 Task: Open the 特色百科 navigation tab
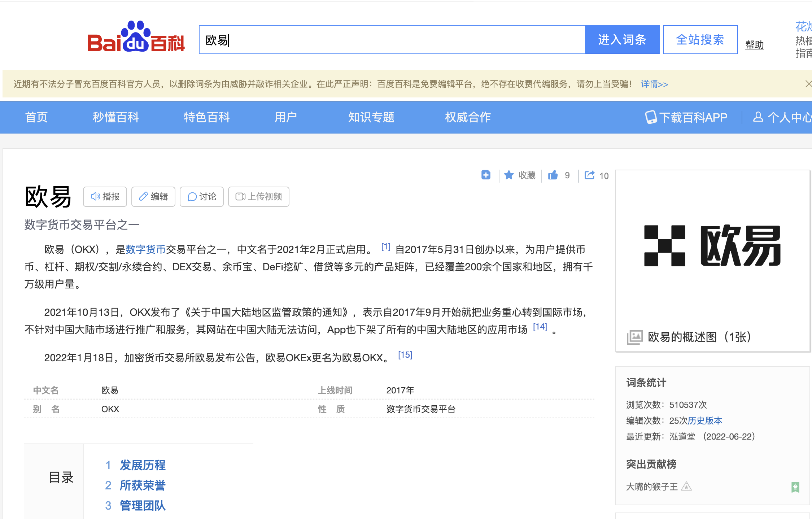(x=206, y=117)
